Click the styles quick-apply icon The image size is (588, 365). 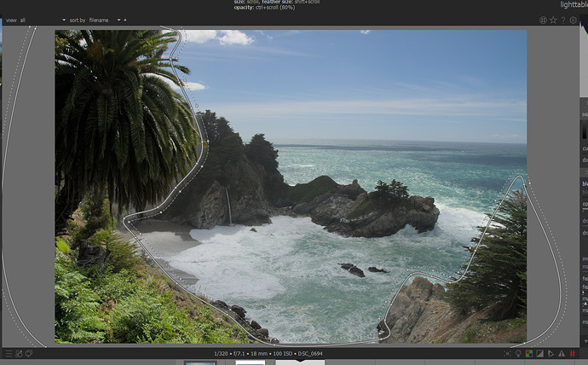18,353
